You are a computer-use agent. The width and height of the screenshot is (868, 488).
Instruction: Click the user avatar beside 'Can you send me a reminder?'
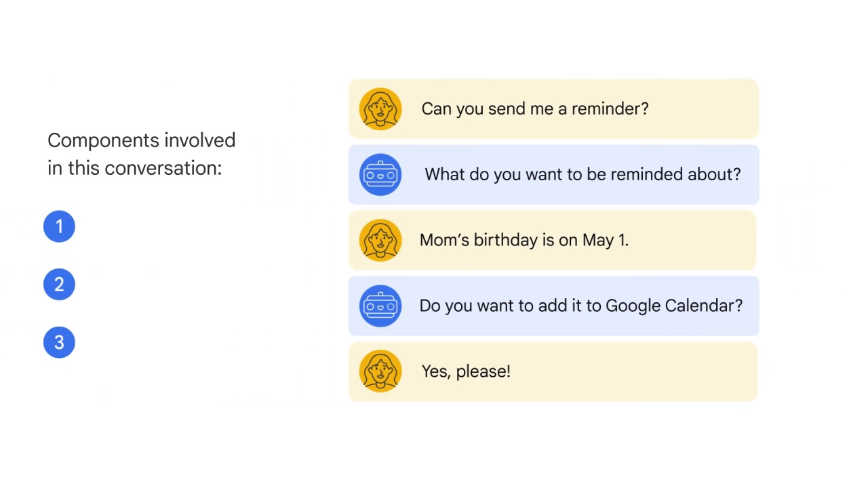click(380, 109)
